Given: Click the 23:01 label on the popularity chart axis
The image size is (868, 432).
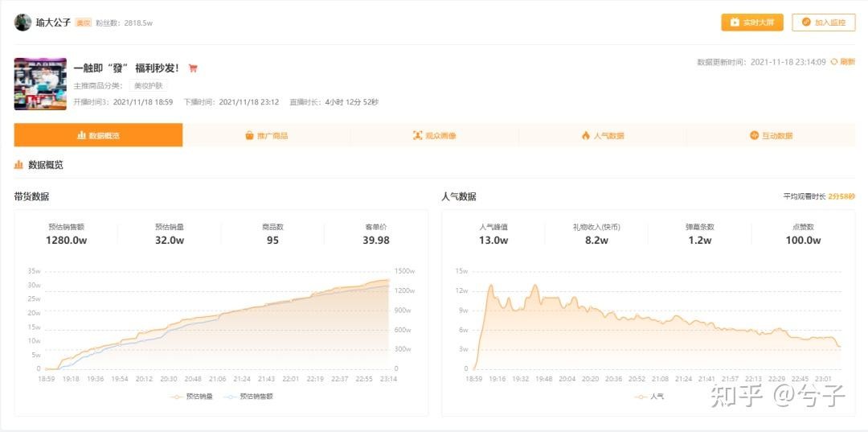Looking at the screenshot, I should tap(825, 380).
